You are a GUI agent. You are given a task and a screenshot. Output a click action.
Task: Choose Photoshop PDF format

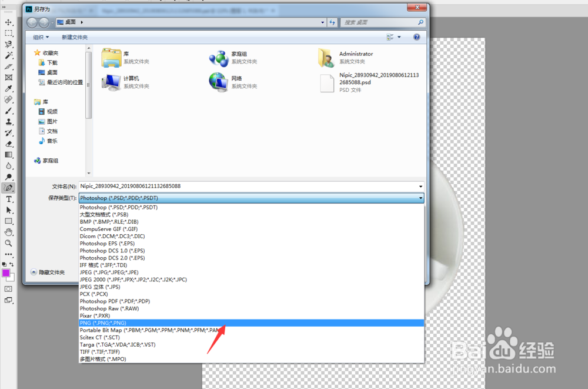[251, 301]
